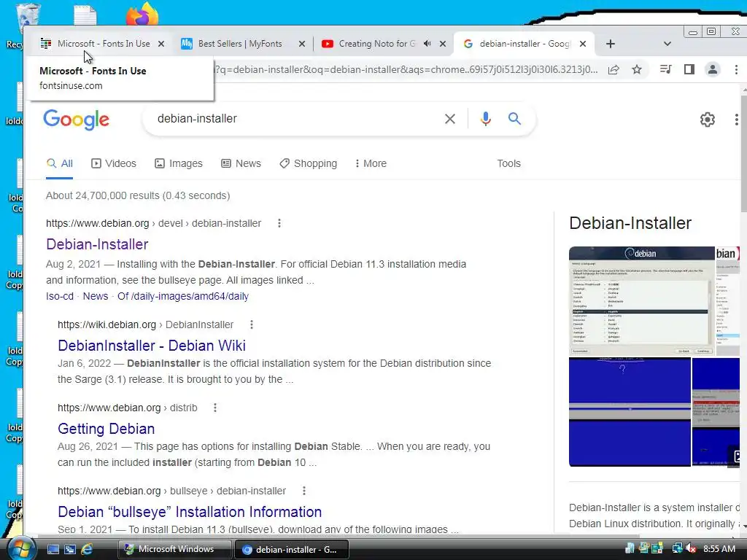Image resolution: width=747 pixels, height=560 pixels.
Task: Open Chrome three-dot menu
Action: point(736,69)
